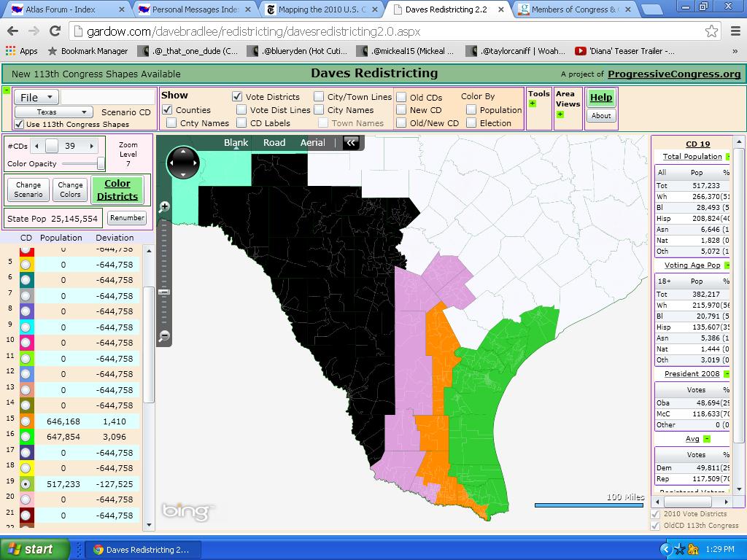
Task: Switch to Mapping the 2010 U.S. tab
Action: click(322, 9)
